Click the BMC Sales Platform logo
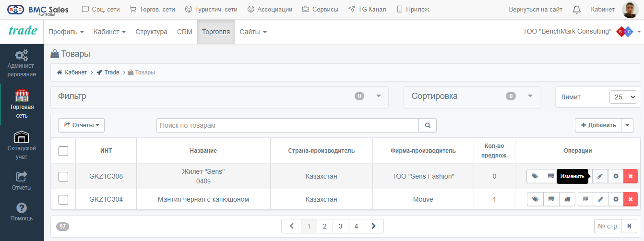 37,10
